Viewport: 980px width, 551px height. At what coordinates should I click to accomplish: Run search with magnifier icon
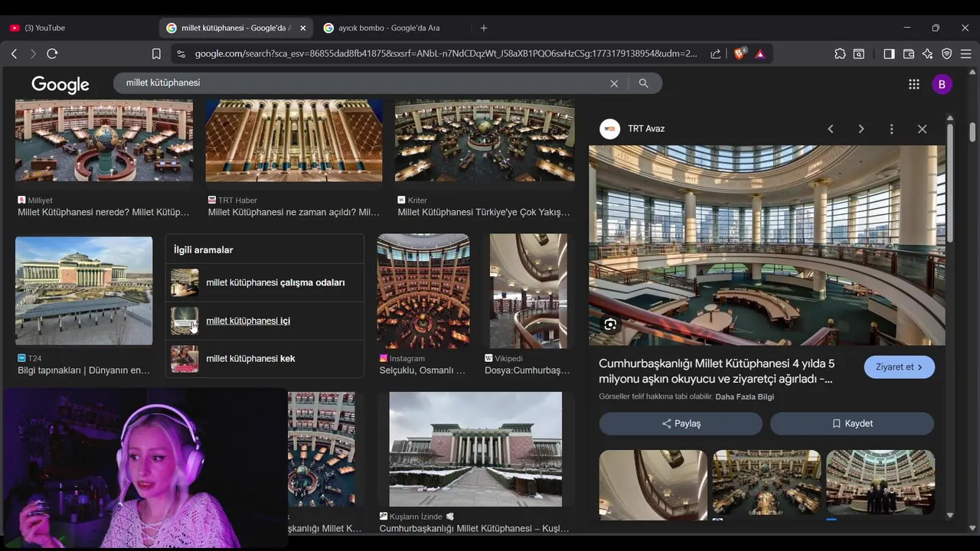point(644,83)
